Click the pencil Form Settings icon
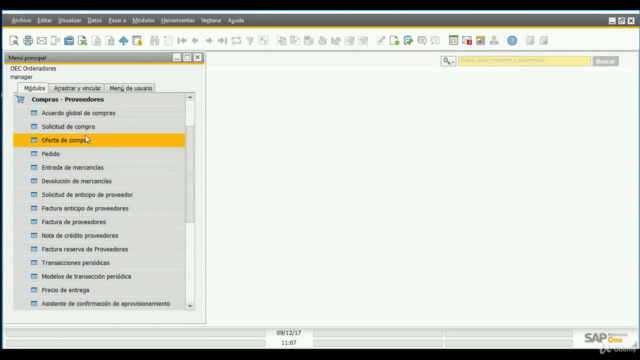Screen dimensions: 640x360 click(x=380, y=40)
